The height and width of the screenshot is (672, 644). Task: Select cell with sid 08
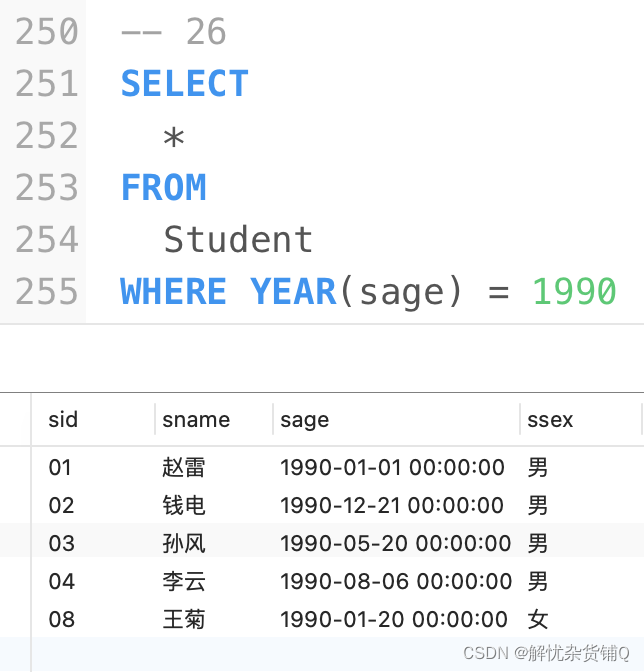62,620
